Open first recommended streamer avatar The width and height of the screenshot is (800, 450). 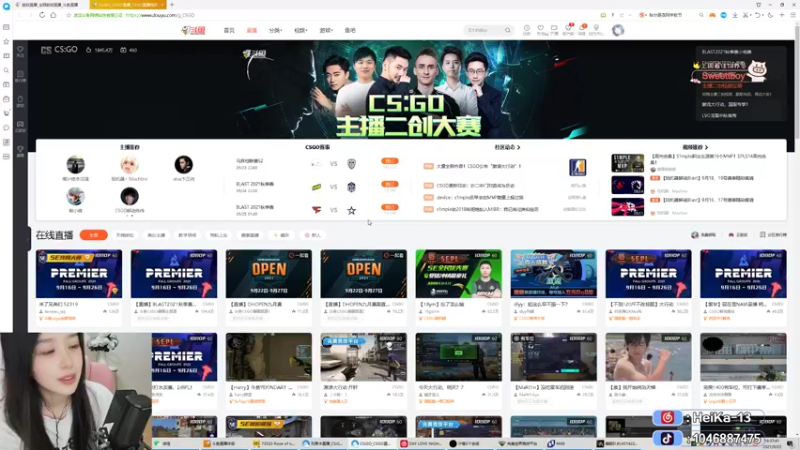pyautogui.click(x=76, y=165)
